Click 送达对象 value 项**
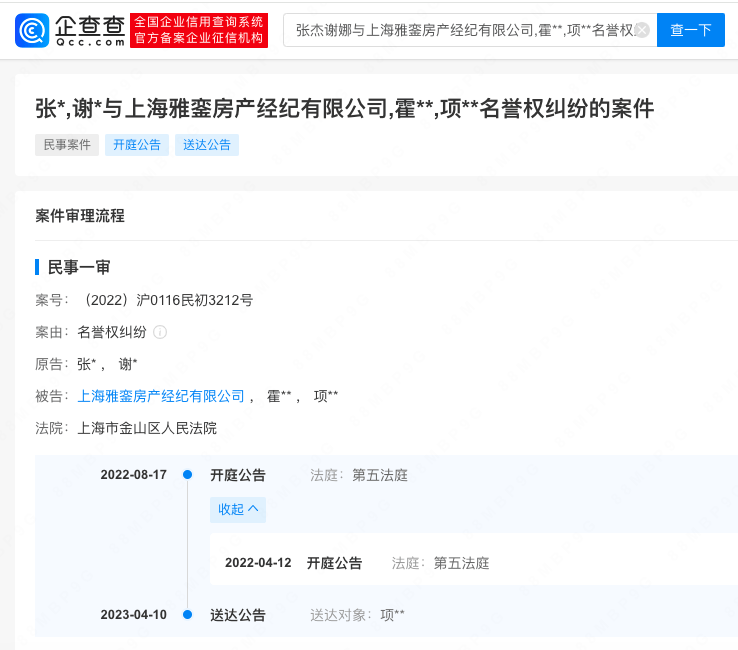The image size is (738, 650). (393, 615)
